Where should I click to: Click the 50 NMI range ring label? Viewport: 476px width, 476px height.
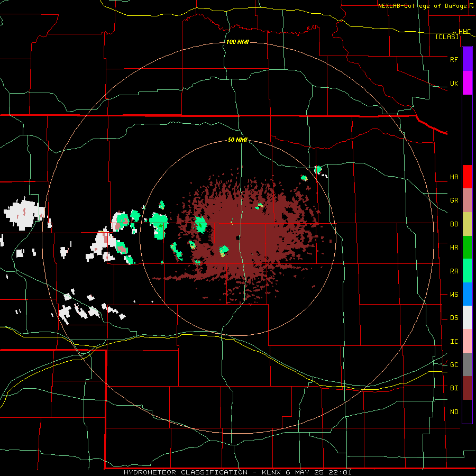coord(237,140)
